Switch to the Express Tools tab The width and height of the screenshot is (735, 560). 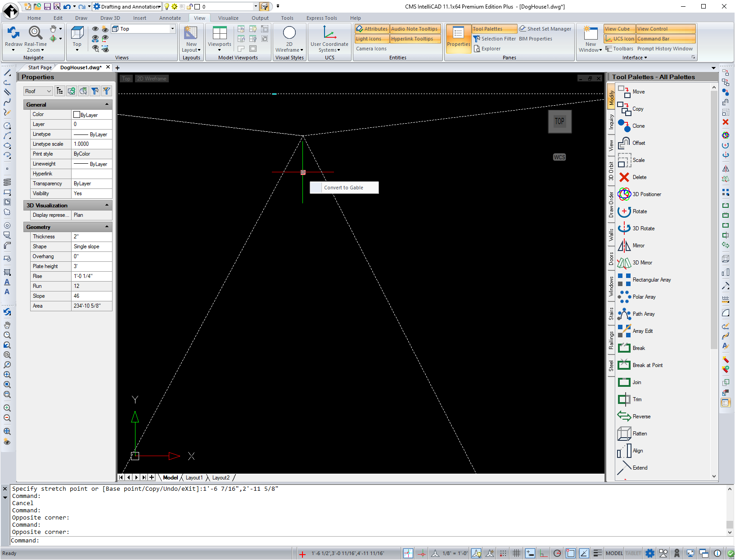point(322,18)
